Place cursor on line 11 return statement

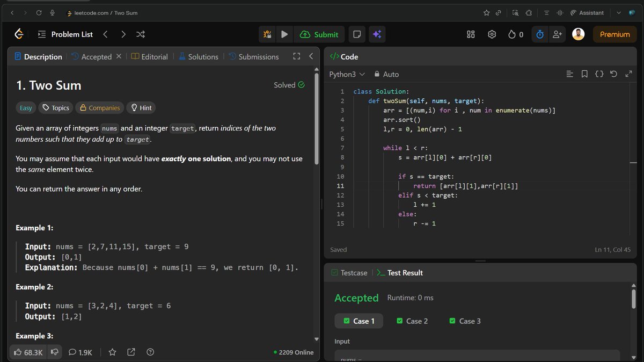pyautogui.click(x=465, y=186)
